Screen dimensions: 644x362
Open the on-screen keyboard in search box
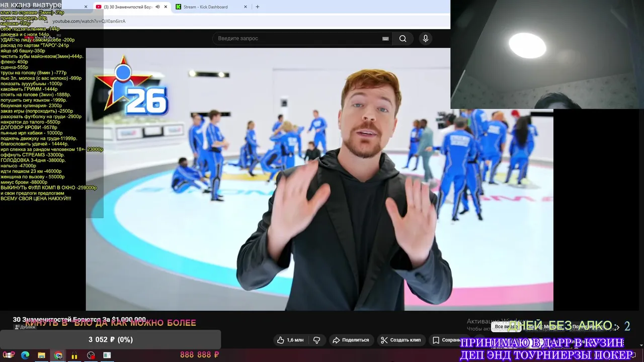[385, 39]
